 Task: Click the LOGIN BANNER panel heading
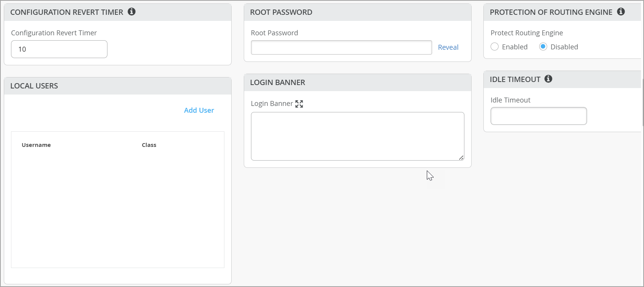[278, 83]
